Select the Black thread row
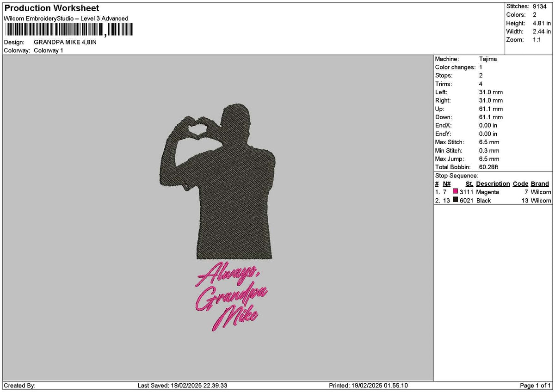Image resolution: width=555 pixels, height=392 pixels. [493, 200]
